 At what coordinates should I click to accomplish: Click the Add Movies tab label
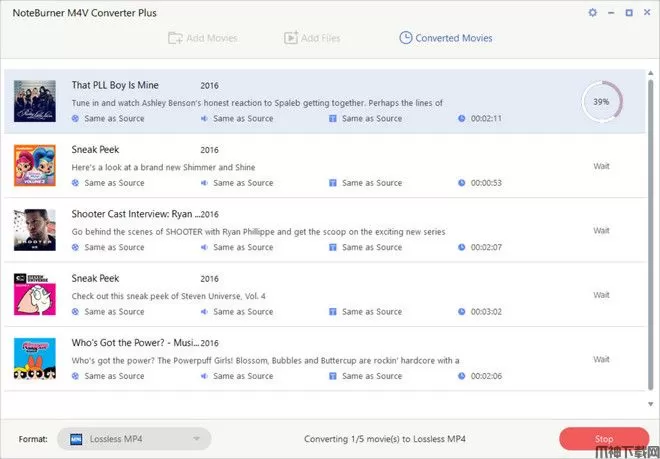pos(212,38)
